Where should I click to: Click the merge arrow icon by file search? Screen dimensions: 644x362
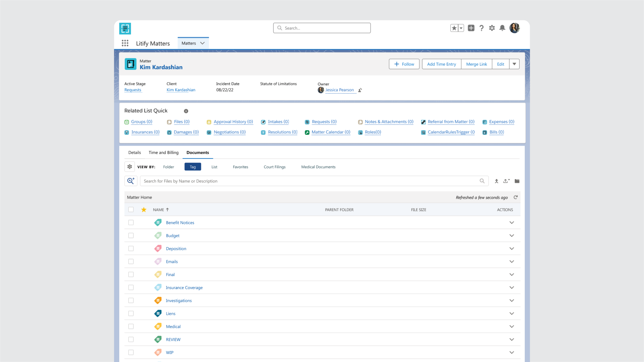[x=496, y=181]
